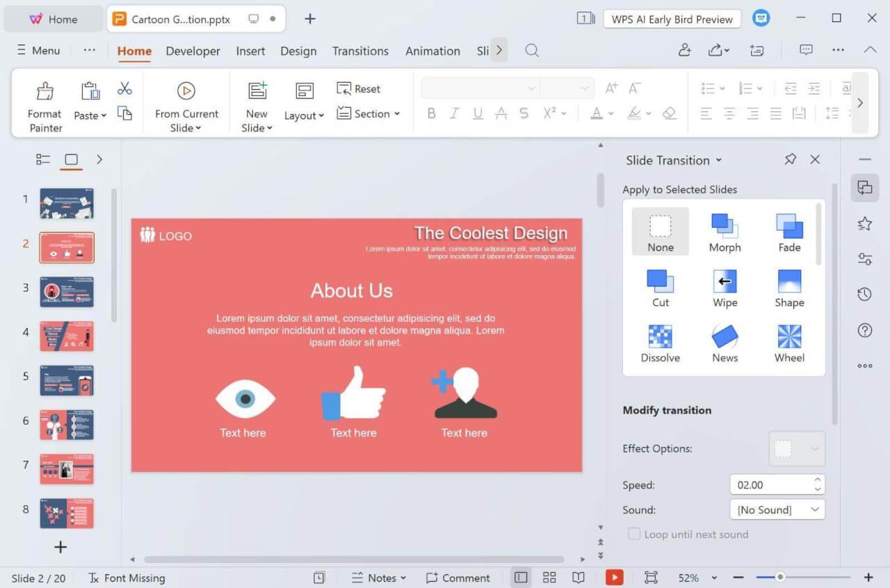Open the Comment panel
The width and height of the screenshot is (890, 588).
coord(458,578)
